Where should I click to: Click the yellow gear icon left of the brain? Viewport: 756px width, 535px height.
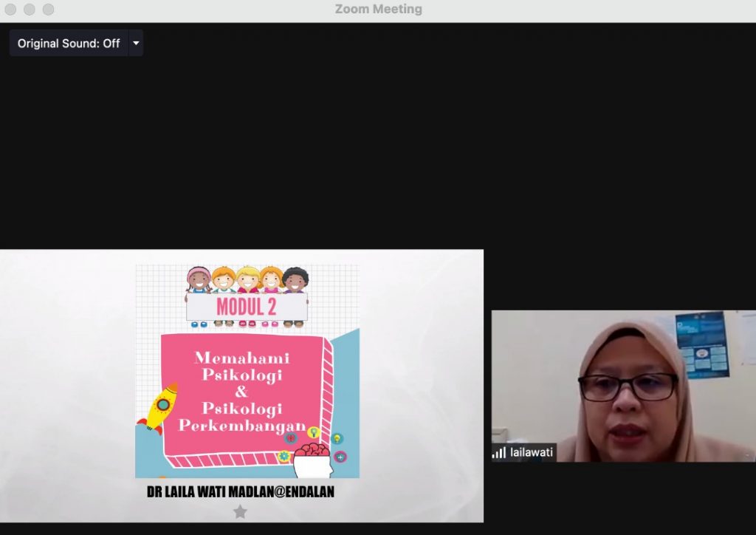(x=283, y=457)
